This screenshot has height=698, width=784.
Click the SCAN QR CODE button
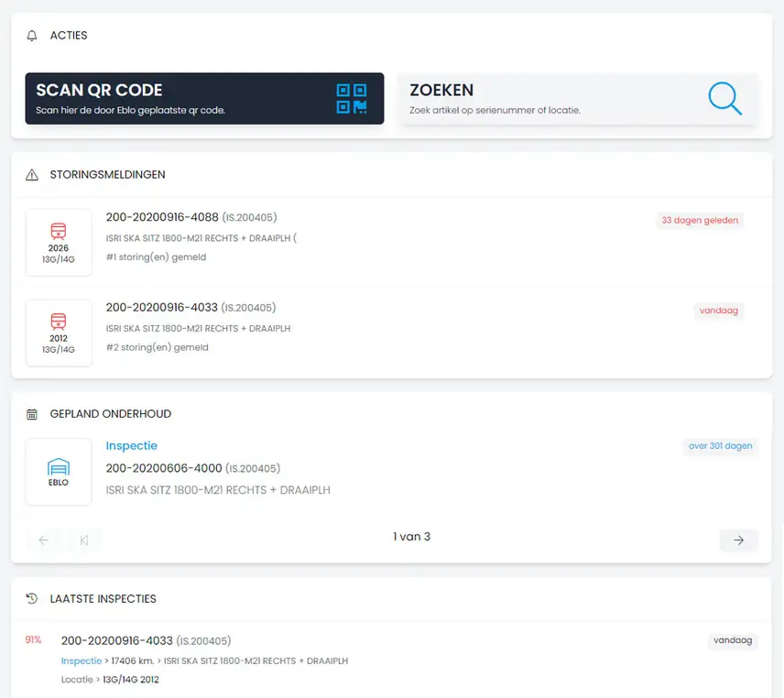203,97
